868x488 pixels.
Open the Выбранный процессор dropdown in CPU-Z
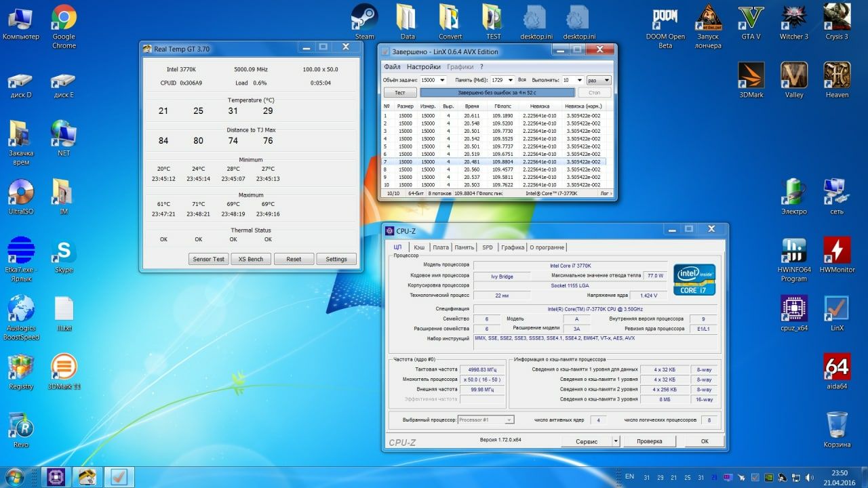(x=486, y=420)
